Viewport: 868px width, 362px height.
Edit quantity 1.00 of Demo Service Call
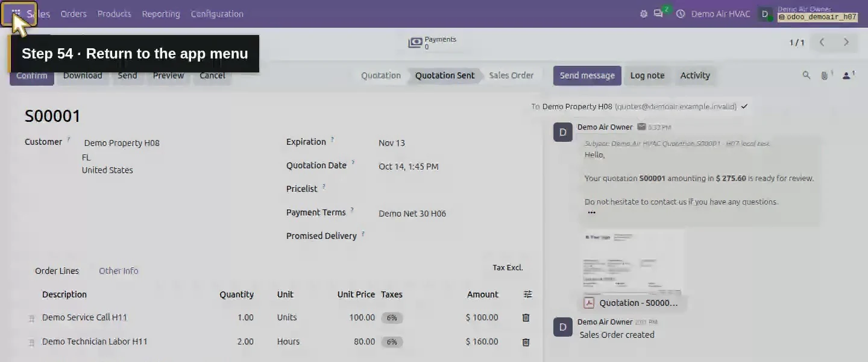(x=245, y=317)
